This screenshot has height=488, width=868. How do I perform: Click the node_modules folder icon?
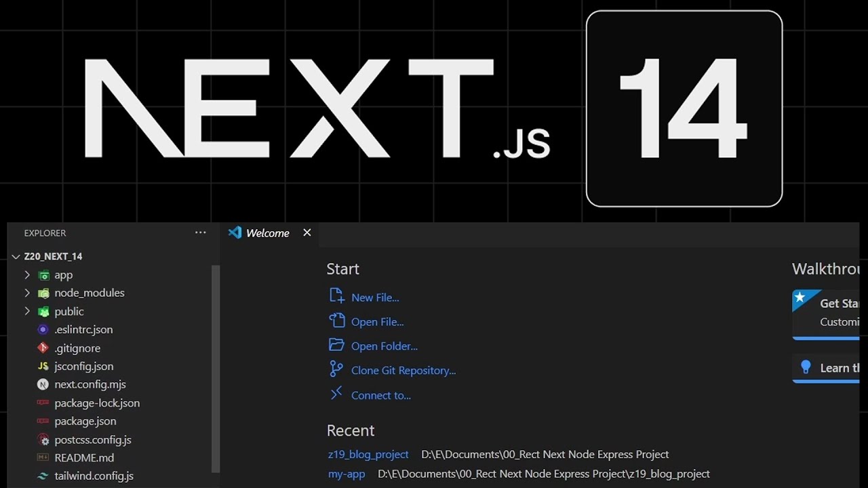pyautogui.click(x=43, y=293)
